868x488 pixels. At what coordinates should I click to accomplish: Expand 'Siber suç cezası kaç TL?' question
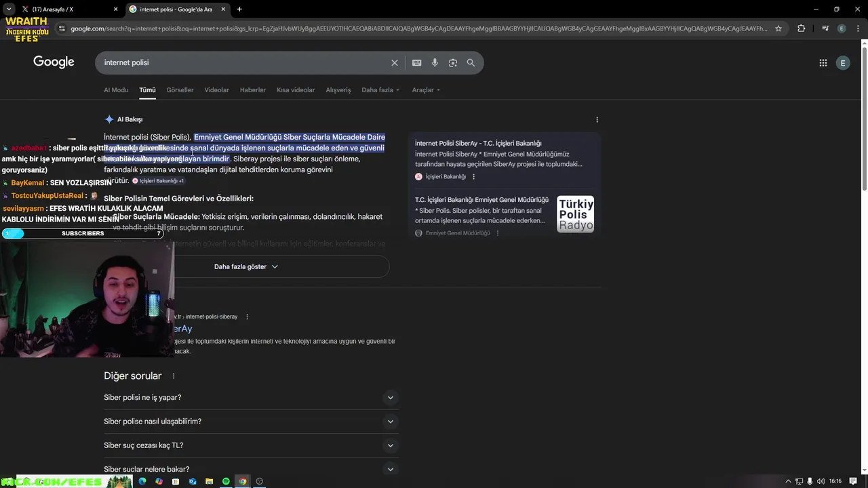pos(250,445)
